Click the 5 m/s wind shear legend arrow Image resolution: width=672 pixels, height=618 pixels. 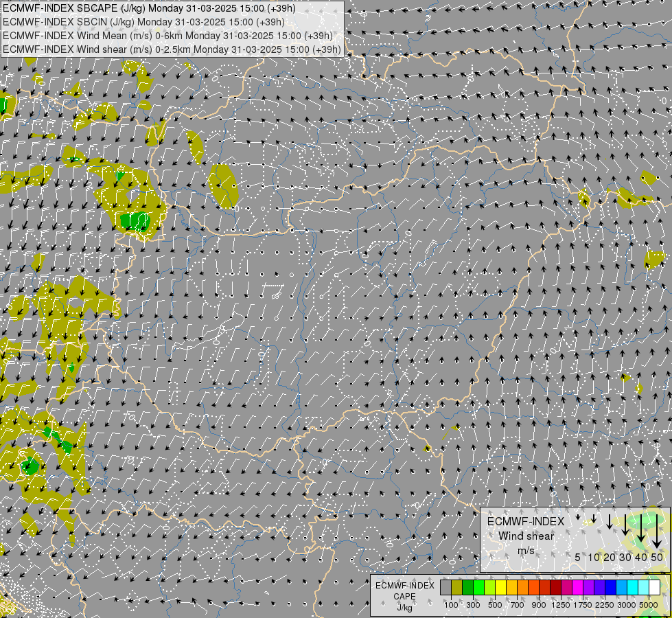tap(578, 517)
